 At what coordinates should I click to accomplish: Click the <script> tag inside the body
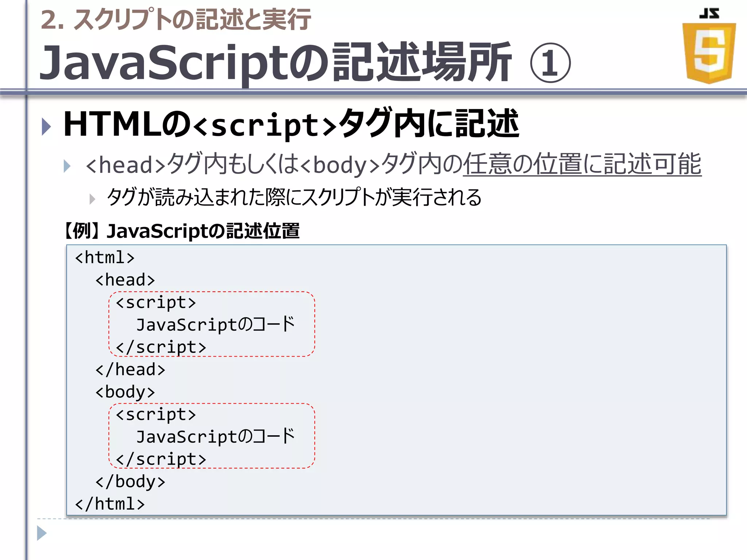pos(156,415)
